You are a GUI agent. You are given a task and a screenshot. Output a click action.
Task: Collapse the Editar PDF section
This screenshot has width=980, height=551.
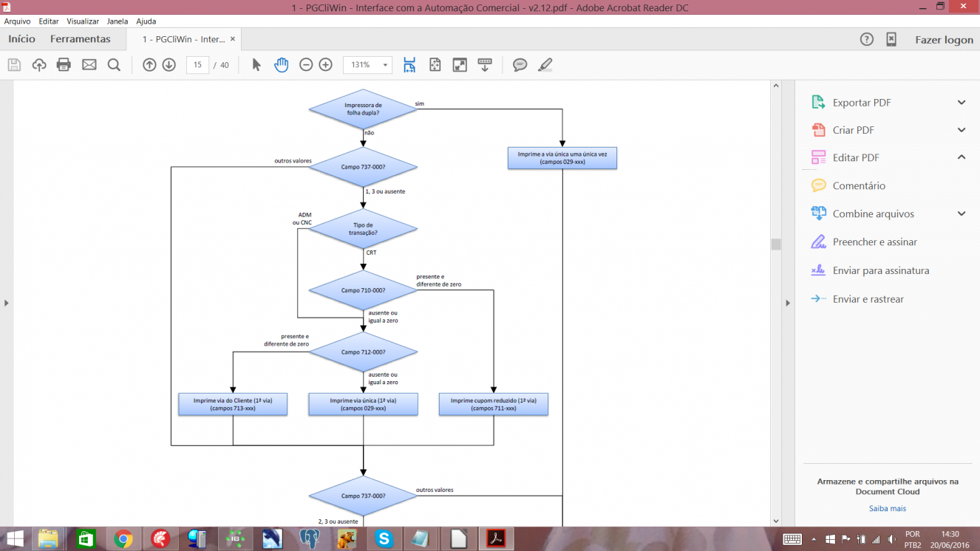pyautogui.click(x=962, y=157)
